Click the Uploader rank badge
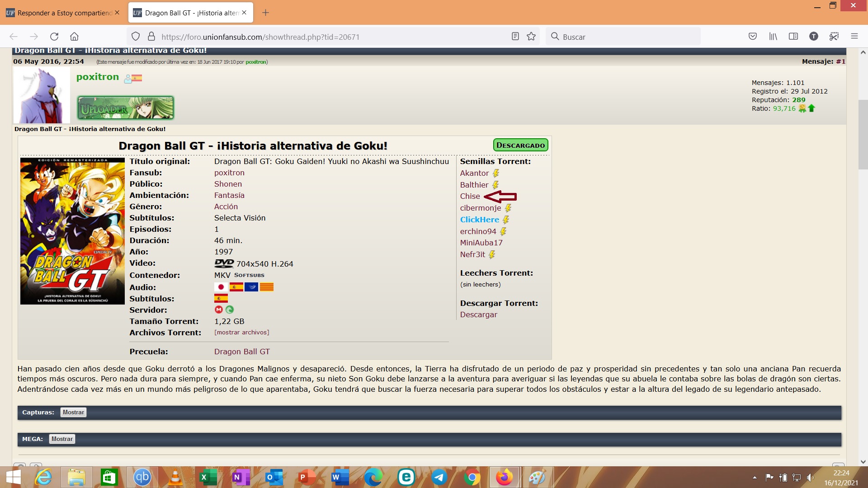 pyautogui.click(x=126, y=108)
